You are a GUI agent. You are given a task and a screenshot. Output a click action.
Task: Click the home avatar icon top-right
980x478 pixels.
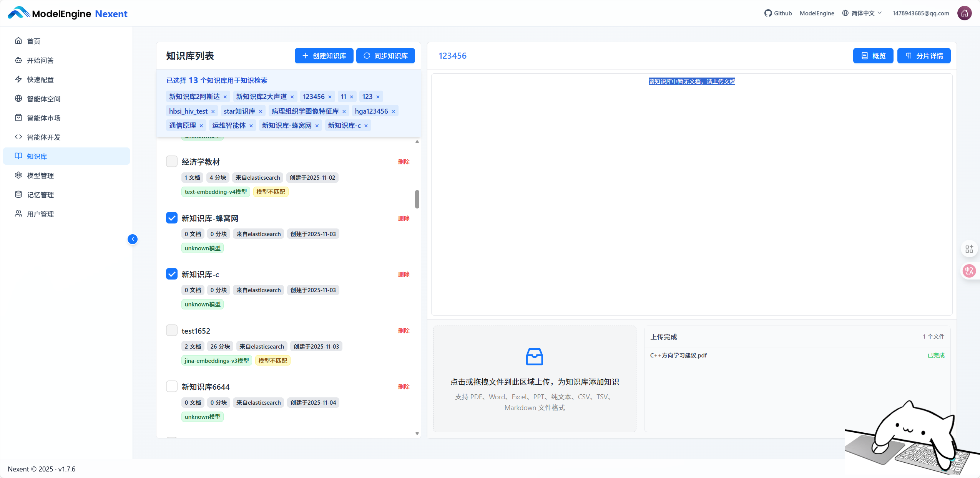click(x=964, y=13)
